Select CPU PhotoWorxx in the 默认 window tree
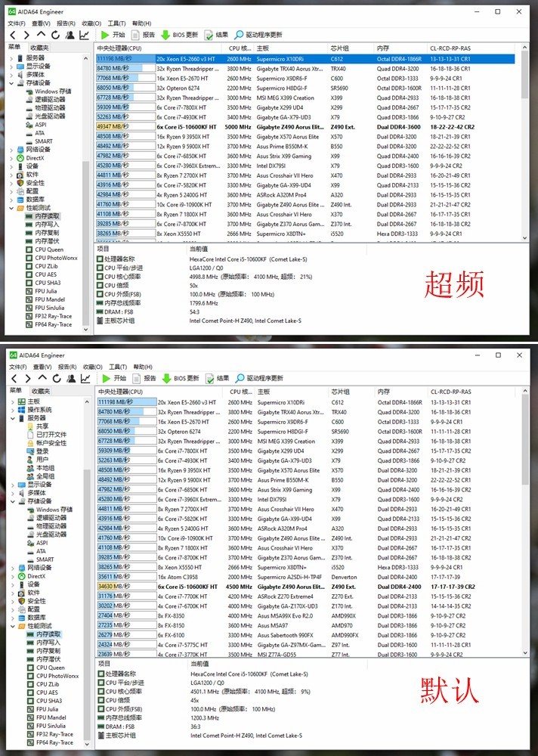This screenshot has width=538, height=756. pyautogui.click(x=57, y=676)
